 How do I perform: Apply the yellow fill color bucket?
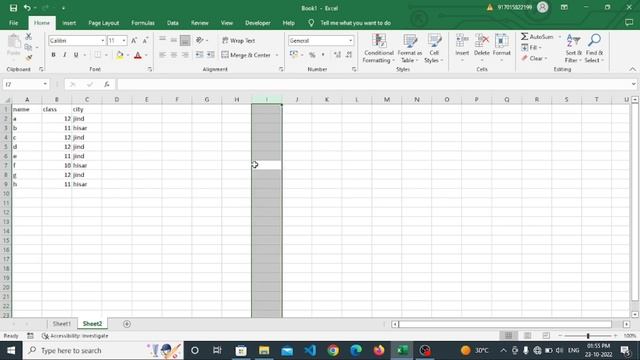click(x=120, y=55)
